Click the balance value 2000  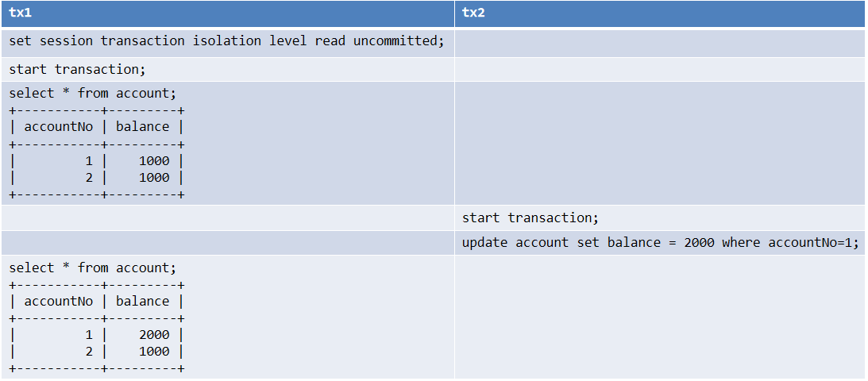tap(154, 335)
